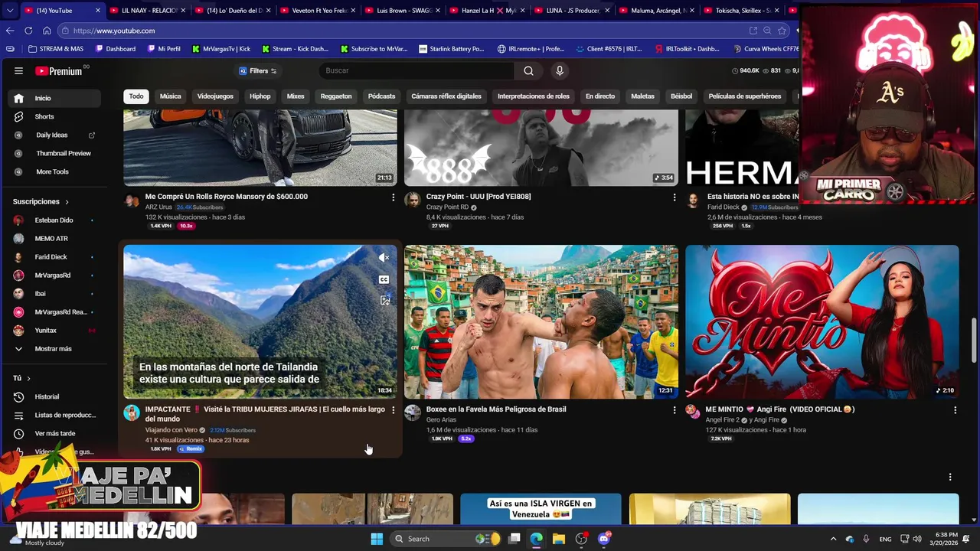Open options menu for Crazy Point UUU video

click(675, 197)
